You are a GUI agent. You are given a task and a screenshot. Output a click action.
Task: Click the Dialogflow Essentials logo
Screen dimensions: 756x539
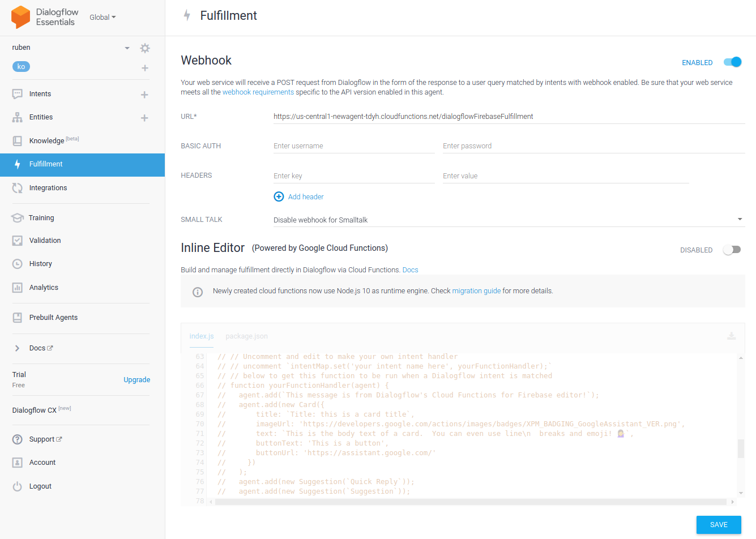pos(45,17)
